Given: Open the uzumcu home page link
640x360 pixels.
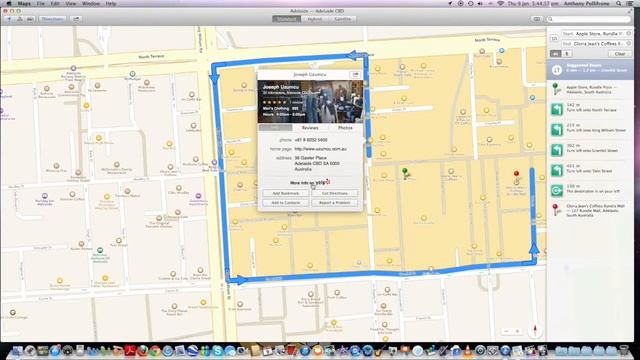Looking at the screenshot, I should tap(320, 149).
